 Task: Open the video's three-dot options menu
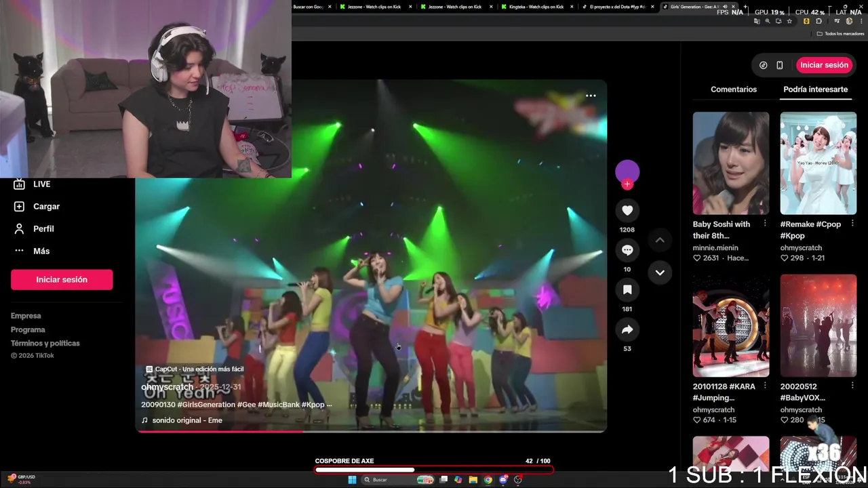pyautogui.click(x=591, y=96)
